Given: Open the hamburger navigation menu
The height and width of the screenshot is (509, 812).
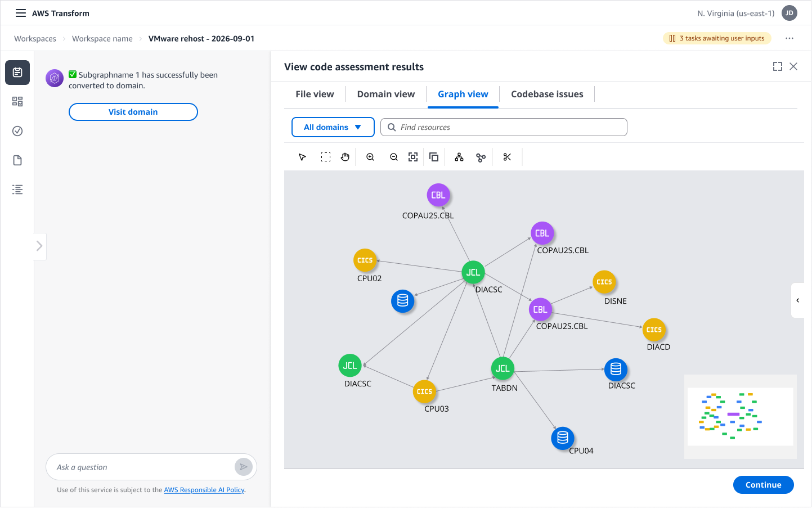Looking at the screenshot, I should point(21,13).
